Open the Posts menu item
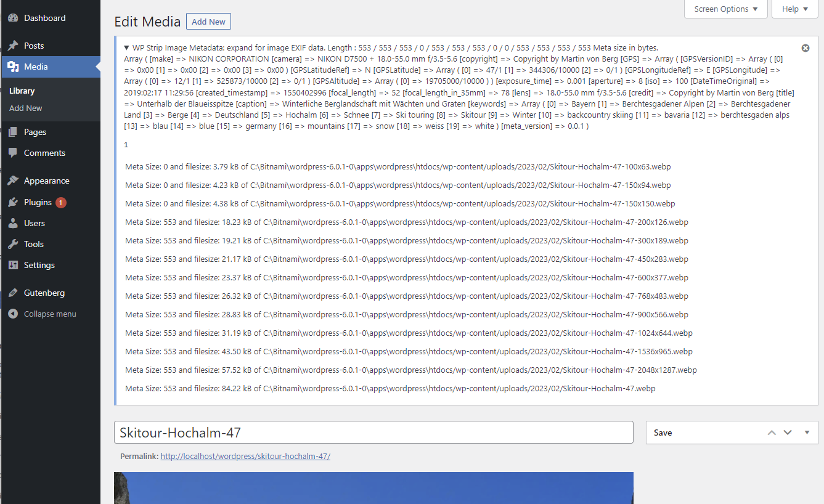 [51, 46]
